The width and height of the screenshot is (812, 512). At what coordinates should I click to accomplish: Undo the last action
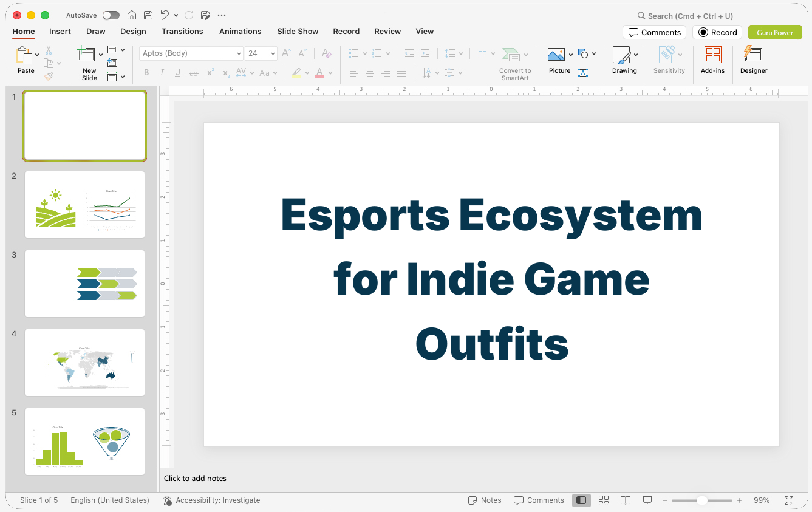tap(165, 15)
